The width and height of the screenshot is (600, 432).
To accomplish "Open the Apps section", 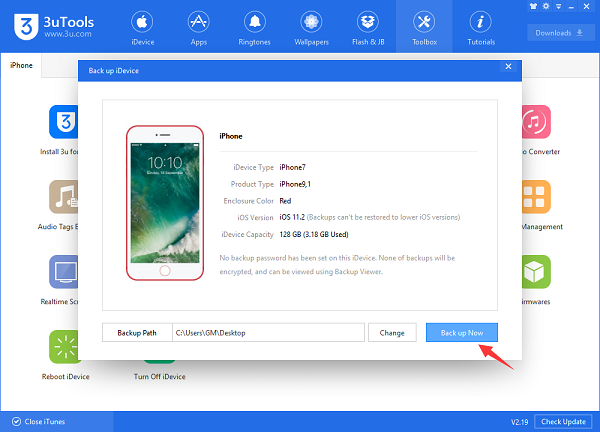I will [x=199, y=28].
